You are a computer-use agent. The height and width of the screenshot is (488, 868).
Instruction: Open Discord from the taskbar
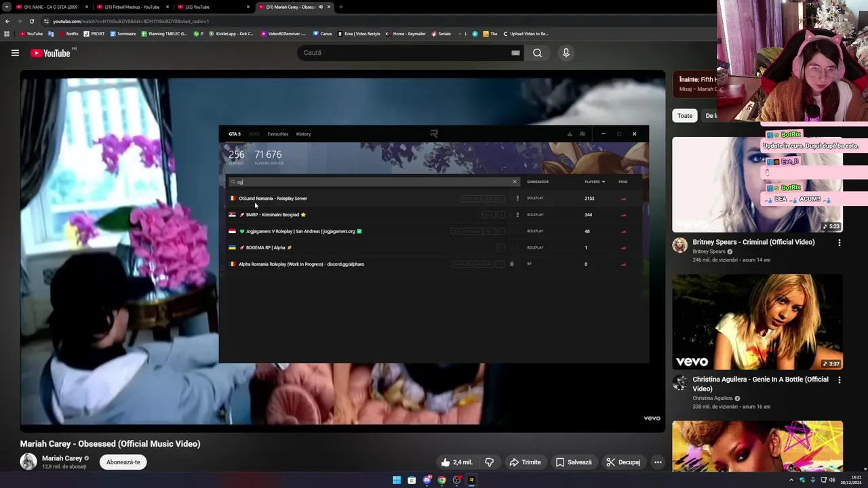coord(427,480)
